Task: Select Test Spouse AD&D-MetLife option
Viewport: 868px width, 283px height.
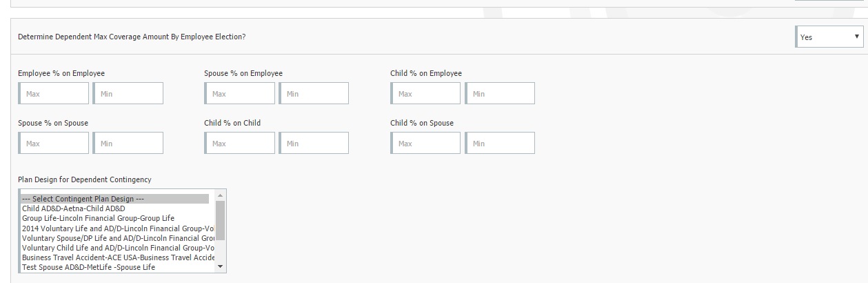Action: pos(88,267)
